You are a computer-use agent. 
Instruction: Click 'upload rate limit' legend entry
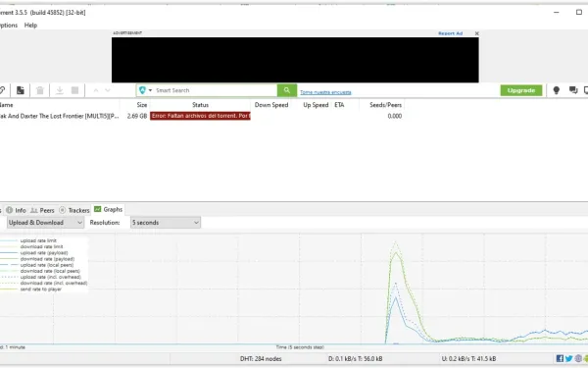point(38,240)
